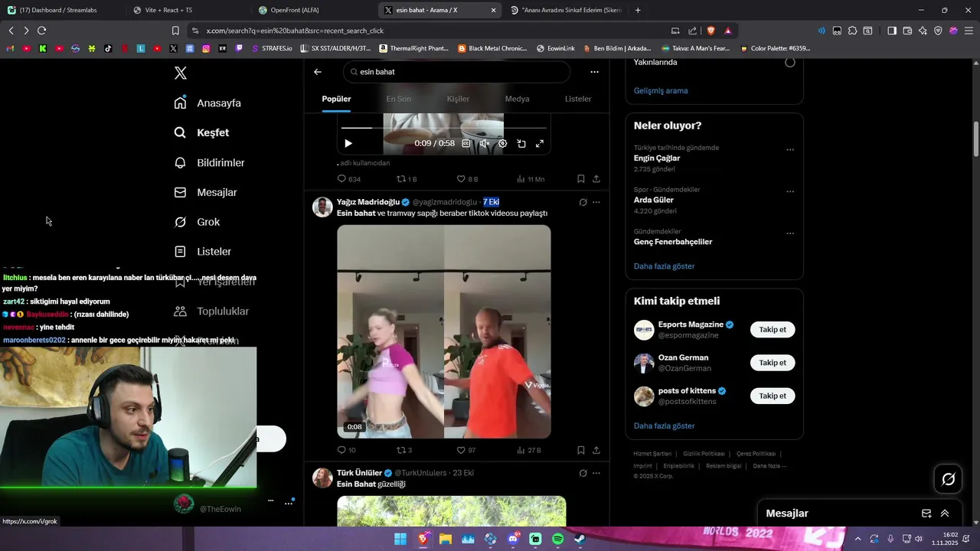980x551 pixels.
Task: Switch to Medya tab
Action: 517,99
